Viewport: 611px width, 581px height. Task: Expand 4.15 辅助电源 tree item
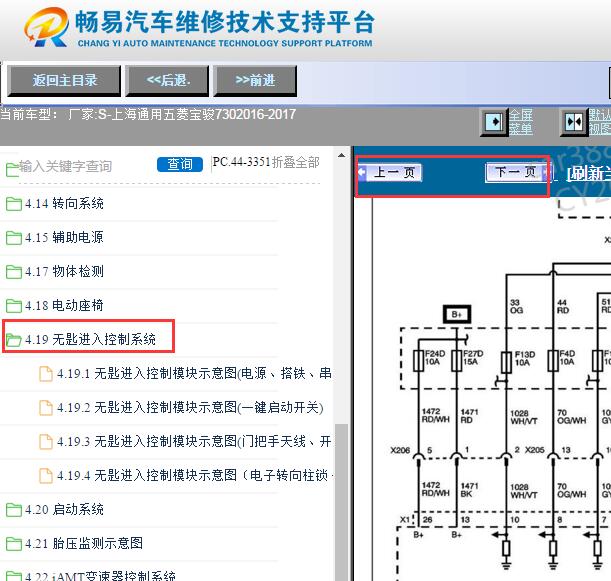(64, 237)
